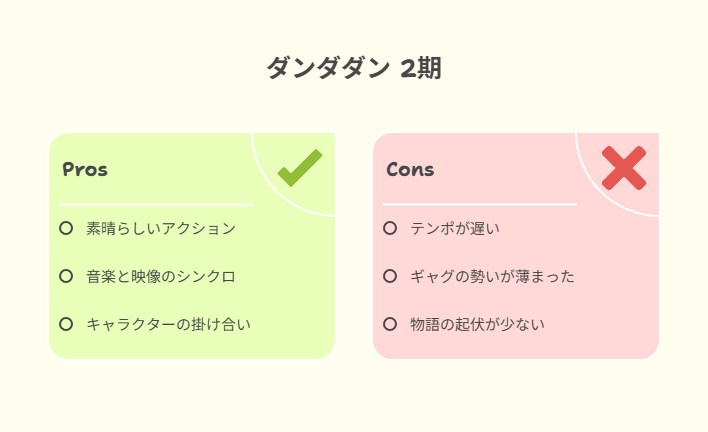
Task: Select the circle bullet beside 素晴らしいアクション
Action: 66,228
